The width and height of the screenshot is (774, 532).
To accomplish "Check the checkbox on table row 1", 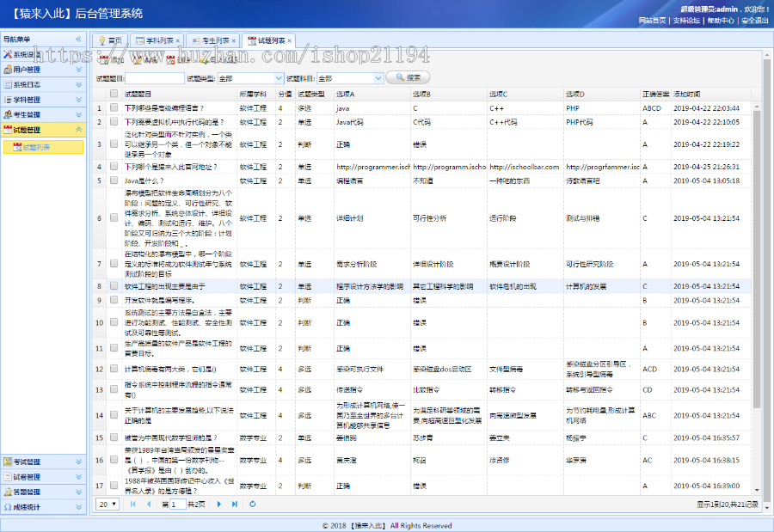I will 114,108.
